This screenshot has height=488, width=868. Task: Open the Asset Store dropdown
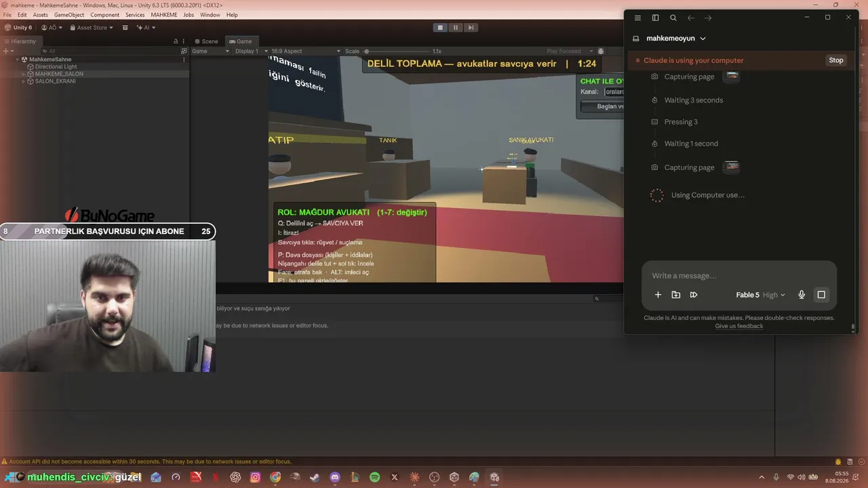click(x=92, y=28)
